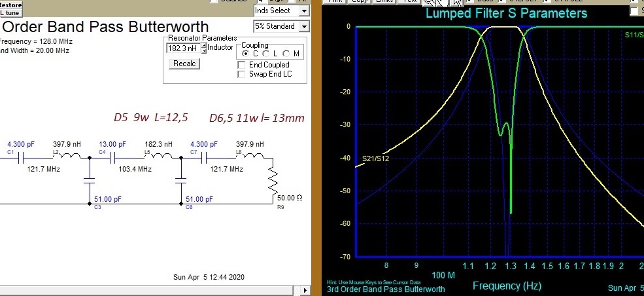
Task: Click the 51.00 pF value of C3
Action: tap(108, 199)
